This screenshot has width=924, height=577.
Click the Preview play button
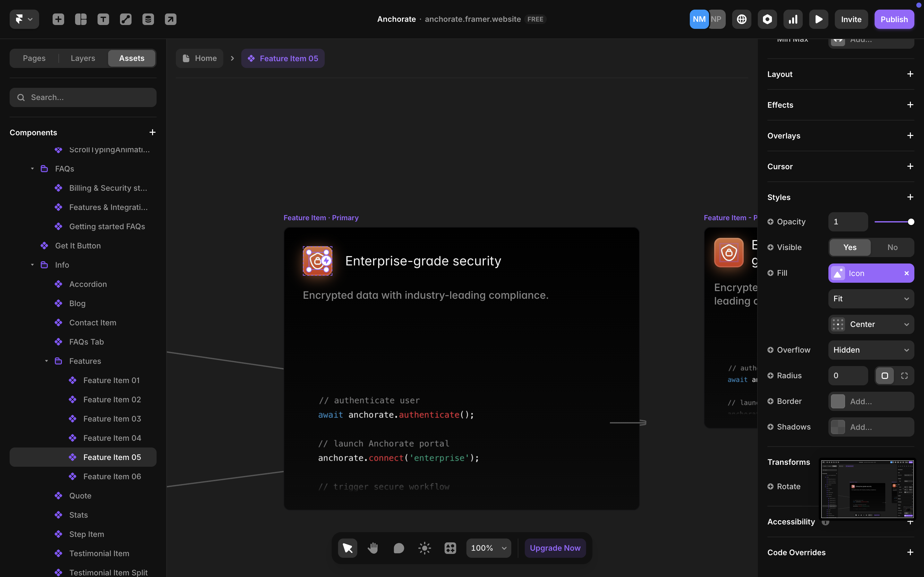[818, 19]
